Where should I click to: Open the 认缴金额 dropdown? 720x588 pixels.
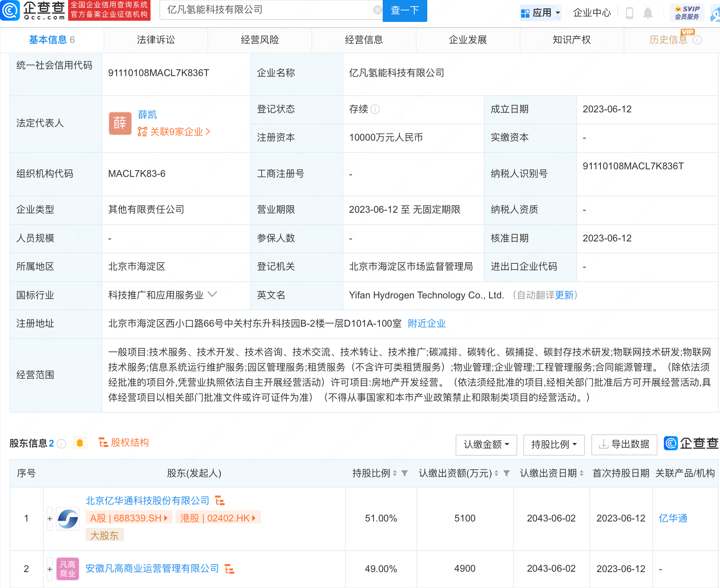pyautogui.click(x=486, y=445)
